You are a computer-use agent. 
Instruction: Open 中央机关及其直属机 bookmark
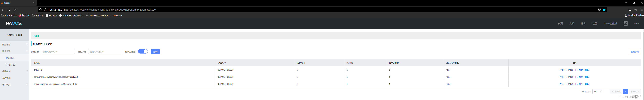click(71, 15)
